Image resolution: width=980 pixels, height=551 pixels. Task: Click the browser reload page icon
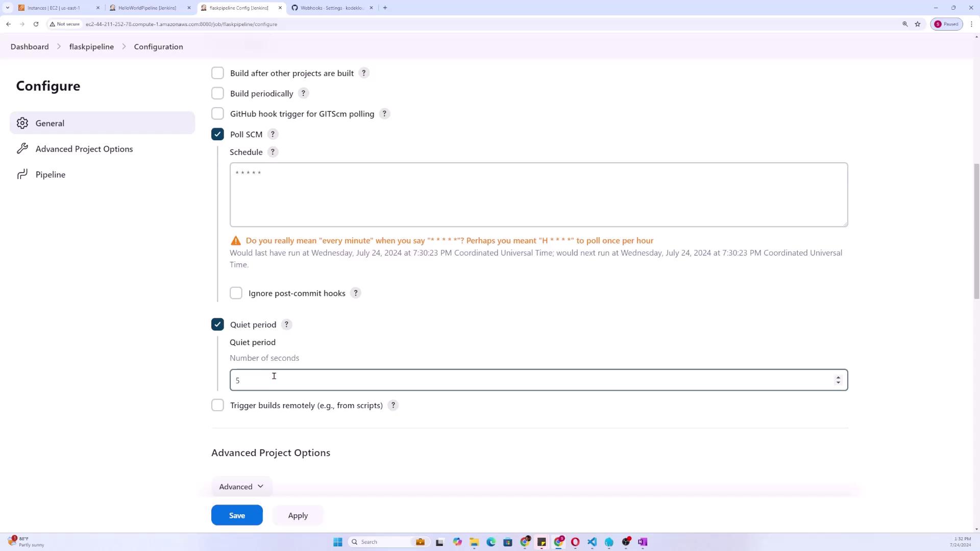pyautogui.click(x=36, y=24)
